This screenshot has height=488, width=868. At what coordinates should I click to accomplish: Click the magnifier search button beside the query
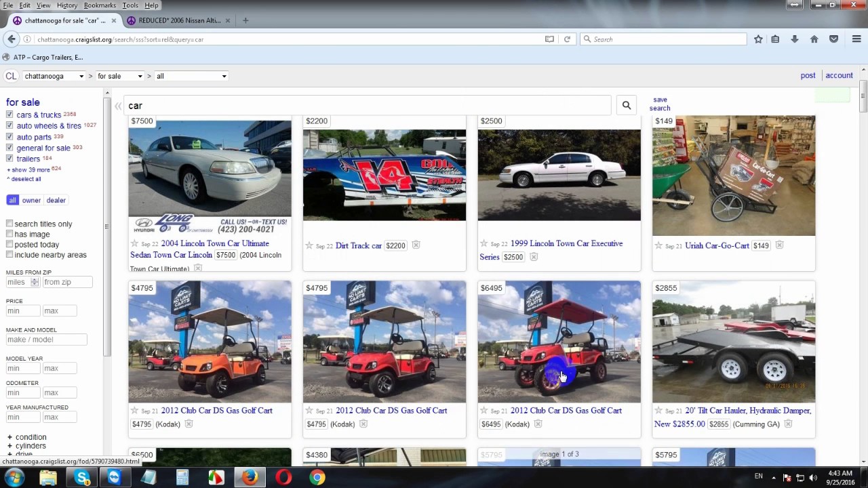click(x=627, y=105)
